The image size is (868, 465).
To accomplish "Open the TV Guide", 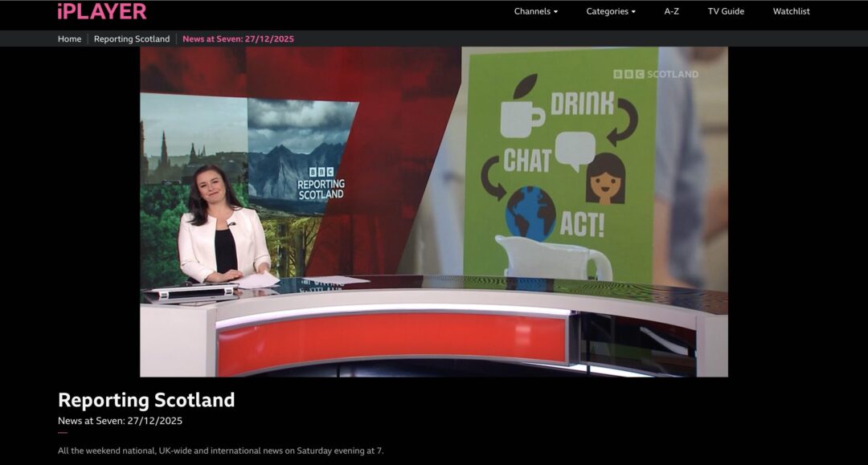I will (x=726, y=11).
